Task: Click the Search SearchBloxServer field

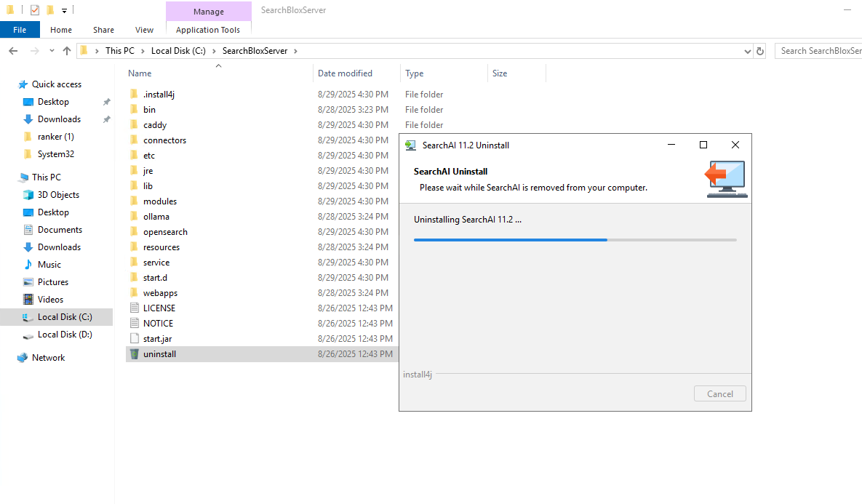Action: click(819, 51)
